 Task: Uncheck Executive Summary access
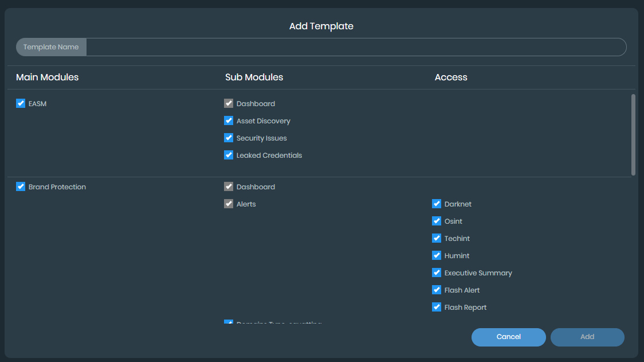(x=437, y=273)
